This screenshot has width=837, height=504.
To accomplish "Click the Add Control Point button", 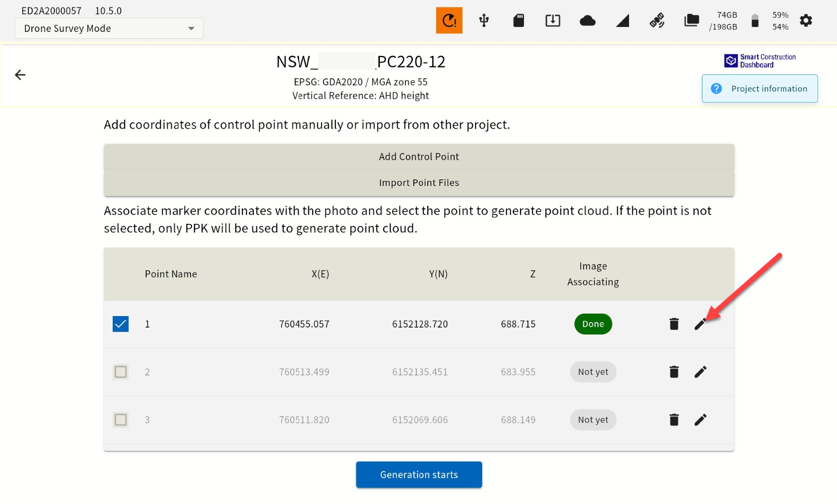I will coord(419,157).
